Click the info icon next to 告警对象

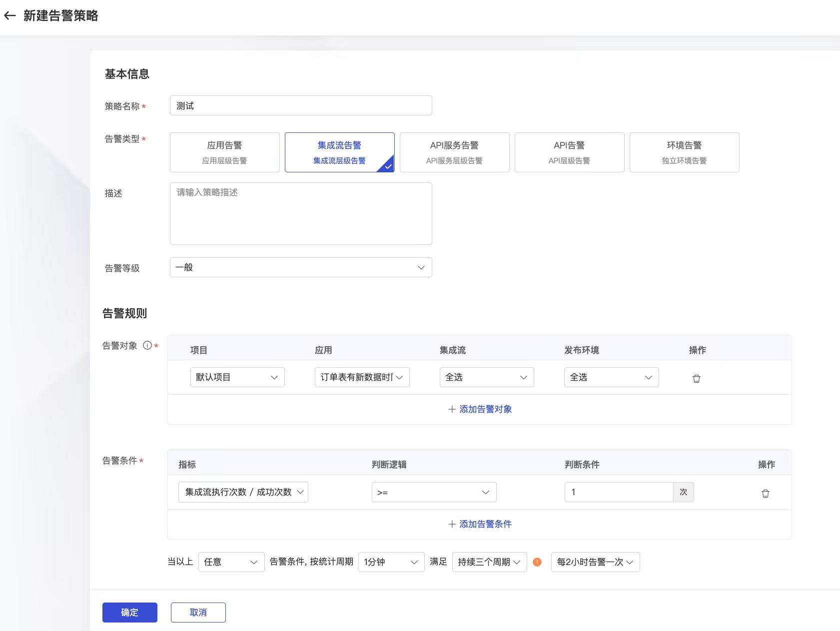tap(147, 345)
